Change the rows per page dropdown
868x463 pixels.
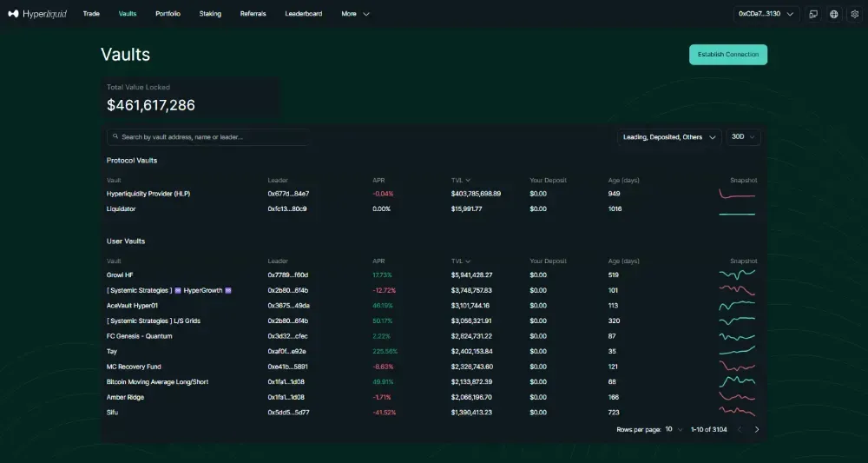674,429
